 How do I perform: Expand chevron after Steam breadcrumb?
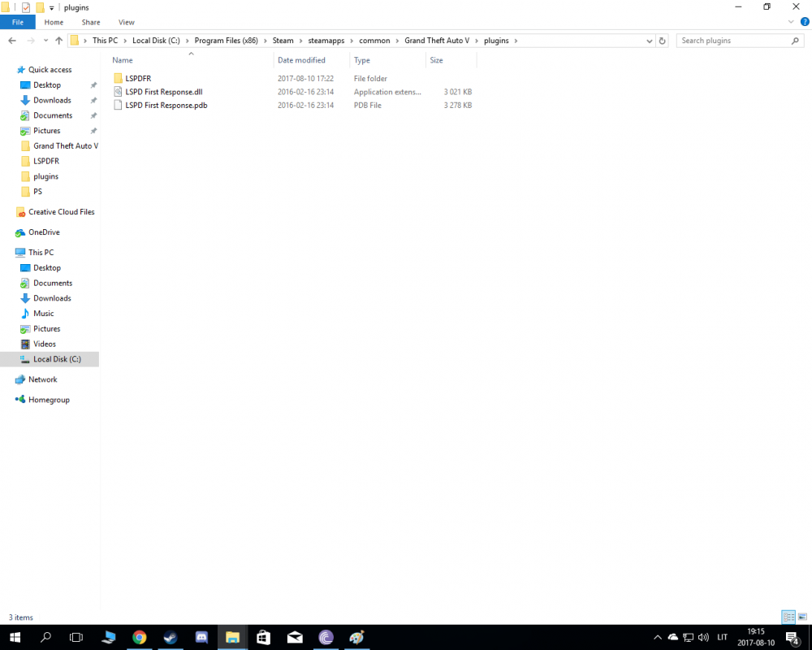300,41
